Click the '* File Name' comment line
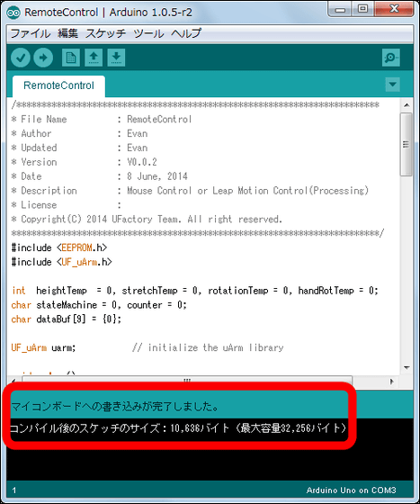The height and width of the screenshot is (504, 420). 102,119
